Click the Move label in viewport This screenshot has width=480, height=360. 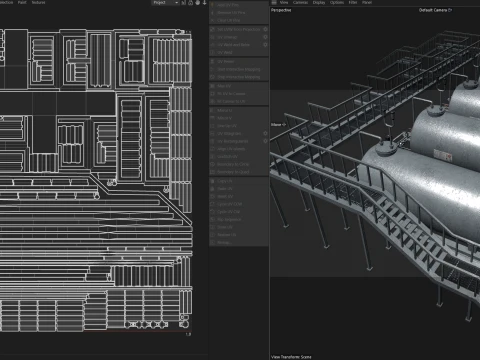coord(278,125)
